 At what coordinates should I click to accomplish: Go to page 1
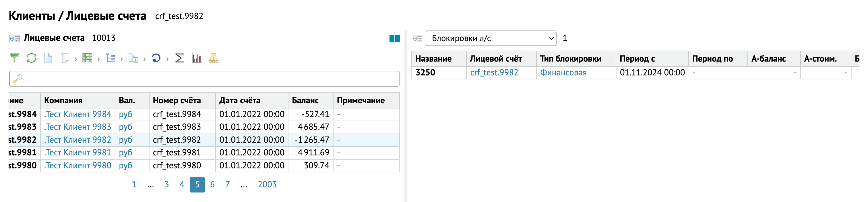point(134,184)
